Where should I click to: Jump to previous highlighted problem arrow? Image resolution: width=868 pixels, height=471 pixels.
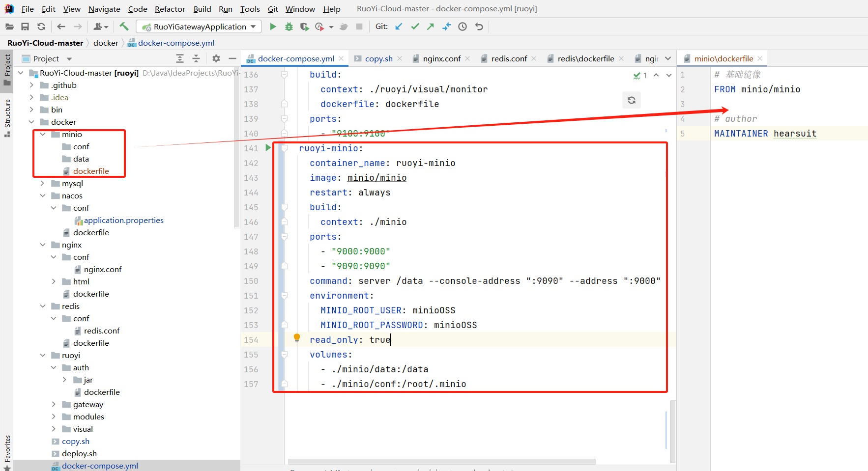point(656,75)
